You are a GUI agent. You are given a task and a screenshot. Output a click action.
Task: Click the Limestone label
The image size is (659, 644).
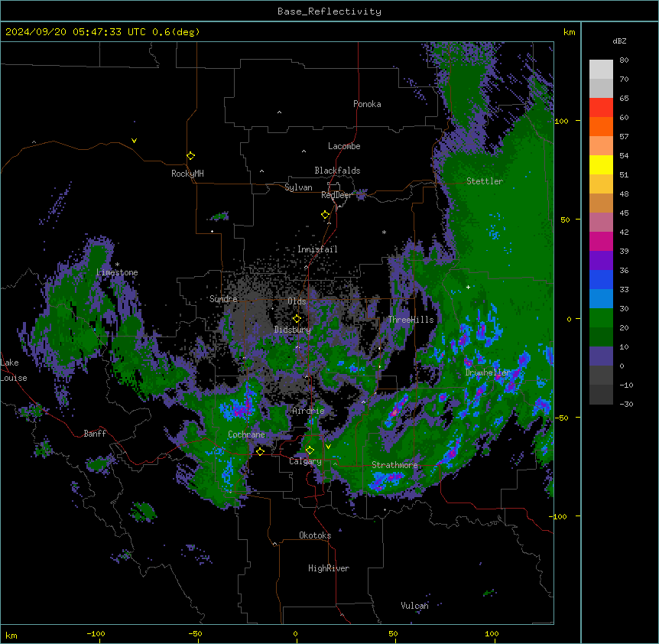tap(117, 272)
